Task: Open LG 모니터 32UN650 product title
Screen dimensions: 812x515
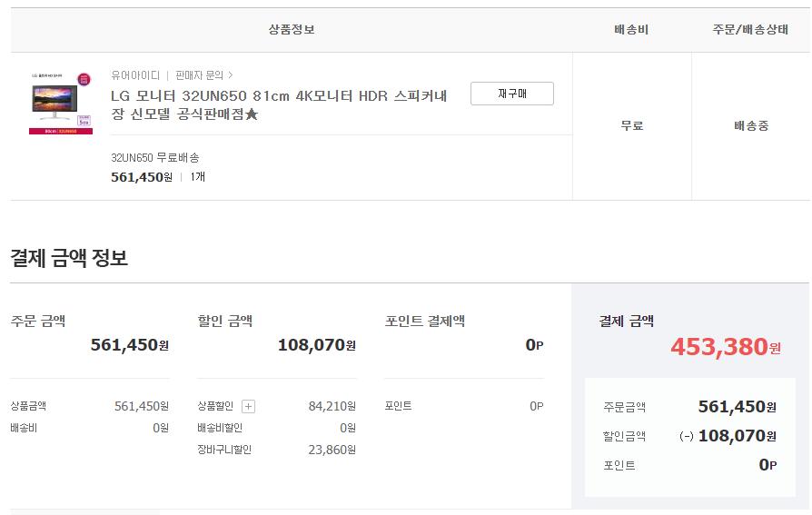Action: (279, 104)
